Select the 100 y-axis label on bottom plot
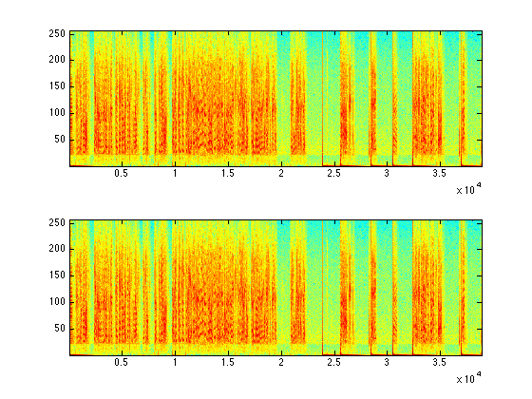This screenshot has height=399, width=532. pos(57,302)
